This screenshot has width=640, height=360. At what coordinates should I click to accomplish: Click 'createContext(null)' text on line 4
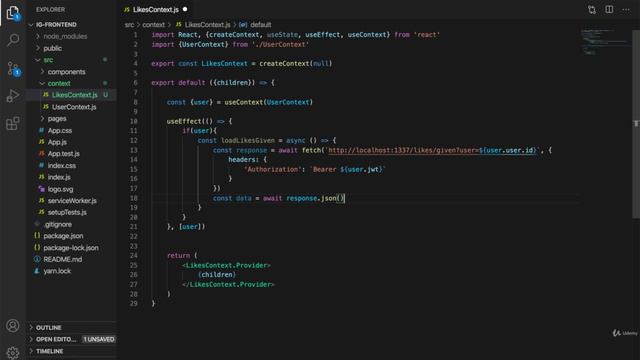(296, 64)
